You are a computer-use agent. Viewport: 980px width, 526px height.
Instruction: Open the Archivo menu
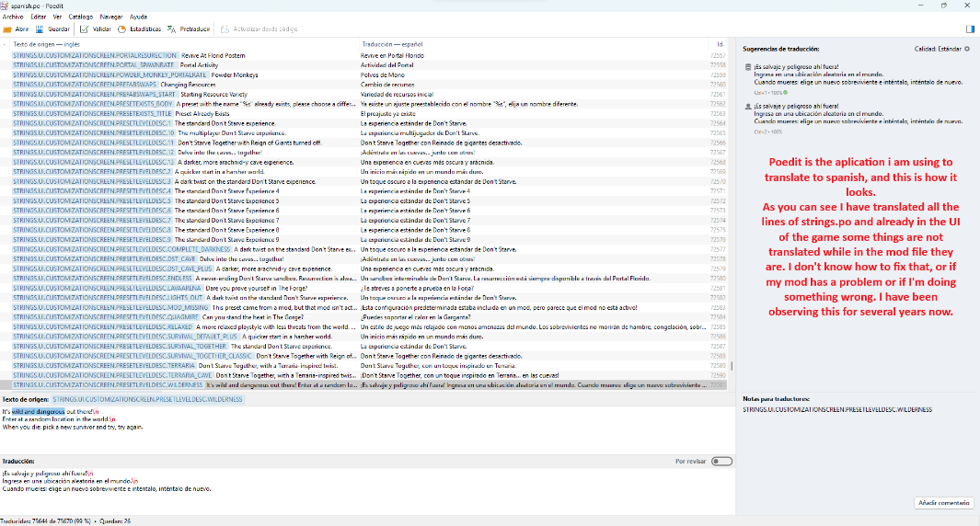pyautogui.click(x=13, y=17)
